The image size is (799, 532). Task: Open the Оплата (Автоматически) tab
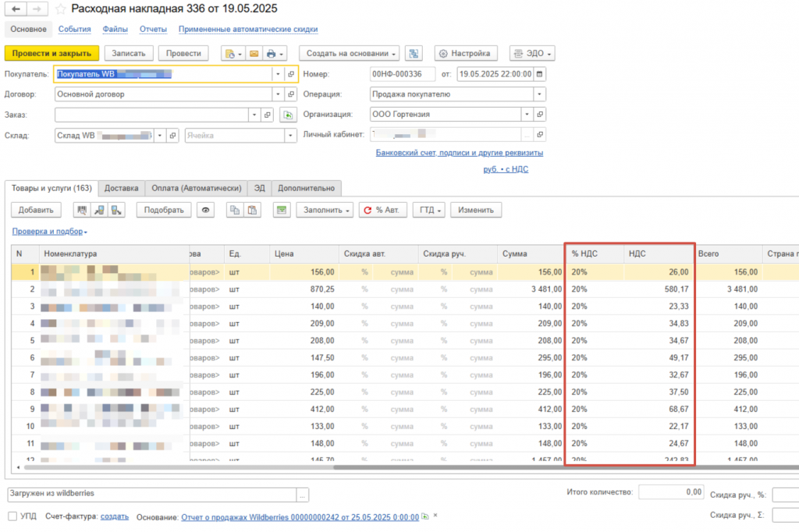pyautogui.click(x=196, y=188)
